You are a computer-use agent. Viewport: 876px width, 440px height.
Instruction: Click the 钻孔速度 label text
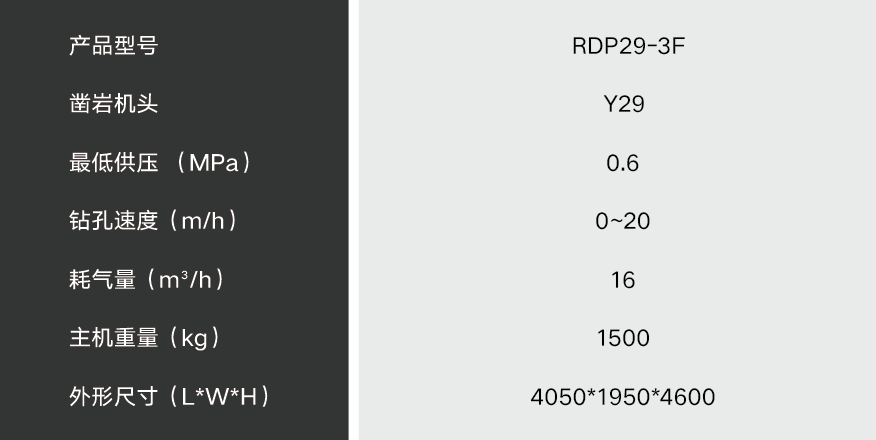tap(113, 221)
